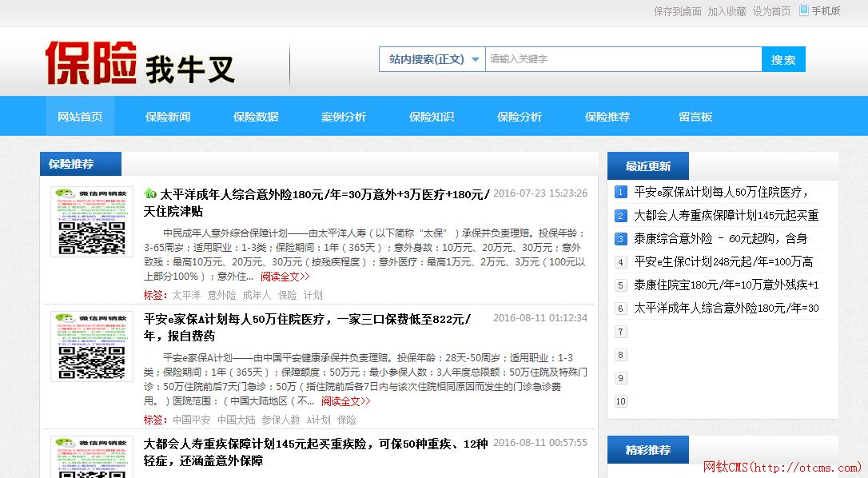The height and width of the screenshot is (478, 868).
Task: Click the number 5 rank badge in 最近更新
Action: 620,285
